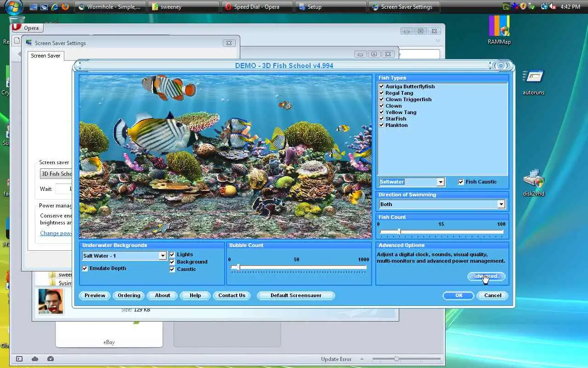Click the Default Screensaver button
Viewport: 588px width, 368px height.
[296, 295]
